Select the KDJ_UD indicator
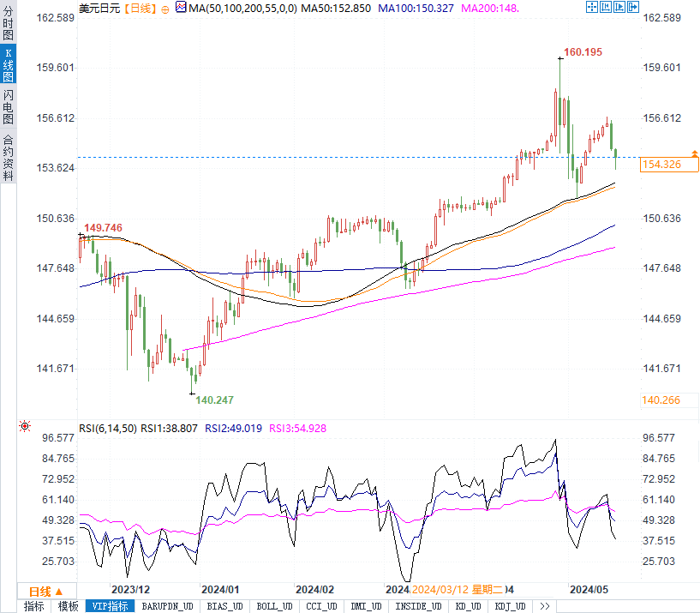Screen dimensions: 700x613 (x=512, y=606)
